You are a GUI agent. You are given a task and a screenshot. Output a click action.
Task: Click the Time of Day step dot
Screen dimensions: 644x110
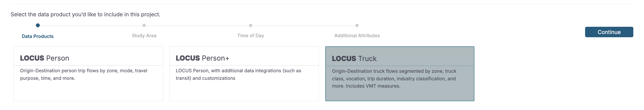pos(250,25)
